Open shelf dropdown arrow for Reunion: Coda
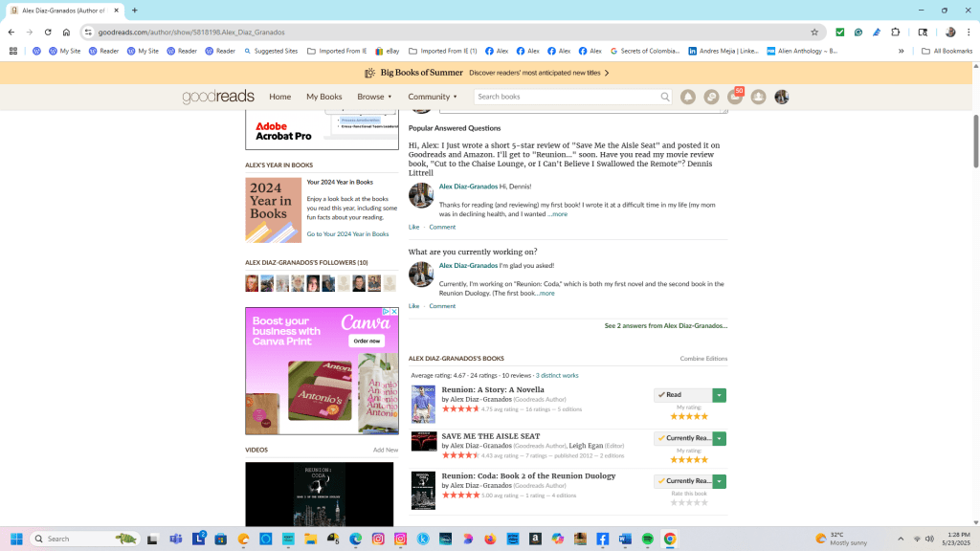980x551 pixels. [x=720, y=481]
